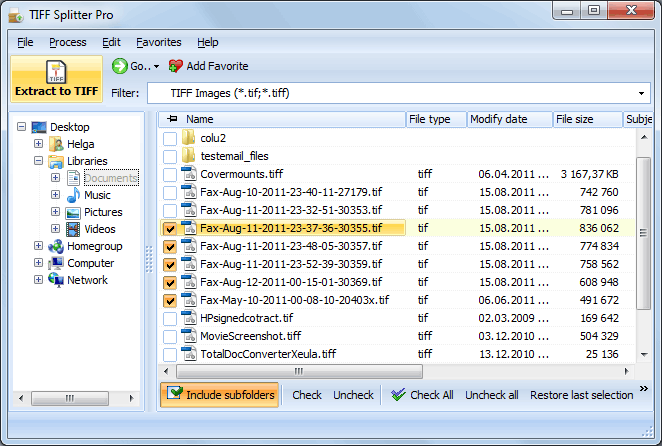The height and width of the screenshot is (446, 662).
Task: Click the Add Favorite heart icon
Action: (x=175, y=66)
